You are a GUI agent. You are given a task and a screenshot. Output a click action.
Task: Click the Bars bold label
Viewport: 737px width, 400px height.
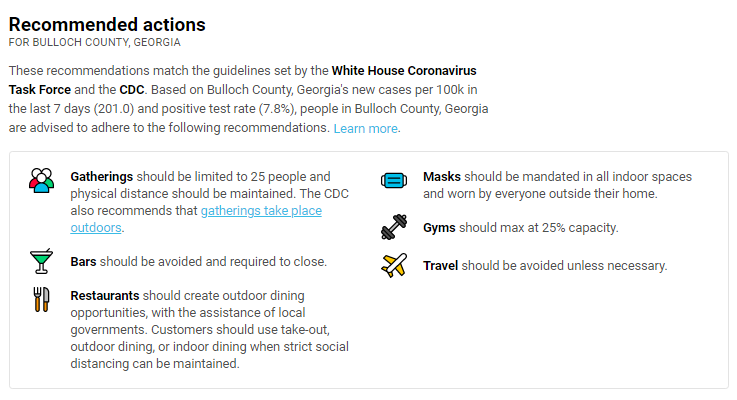tap(83, 261)
